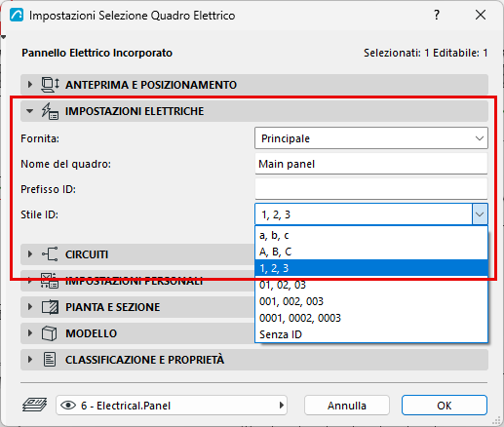Click the Modello cube icon
The image size is (504, 427).
pos(50,333)
